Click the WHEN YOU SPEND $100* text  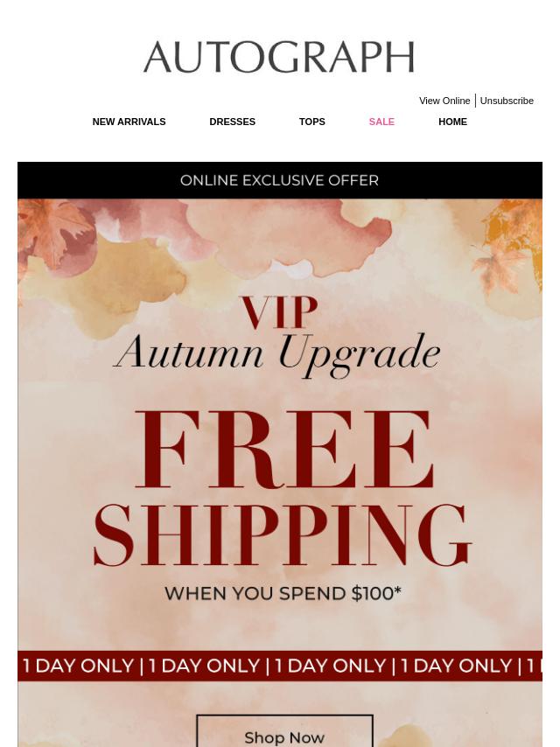(x=283, y=594)
